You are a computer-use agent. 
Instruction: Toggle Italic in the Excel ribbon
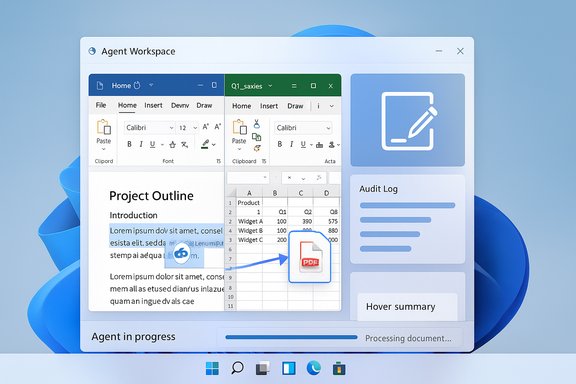pos(291,144)
